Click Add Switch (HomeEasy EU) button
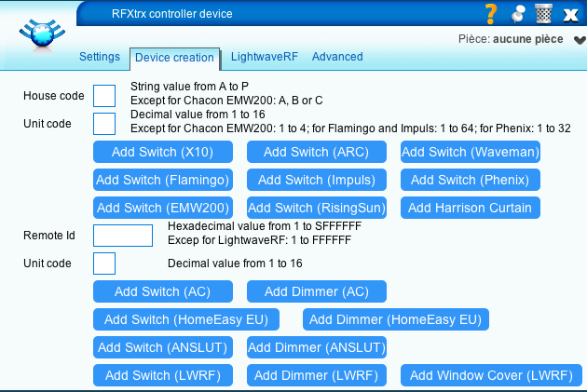 (x=186, y=319)
